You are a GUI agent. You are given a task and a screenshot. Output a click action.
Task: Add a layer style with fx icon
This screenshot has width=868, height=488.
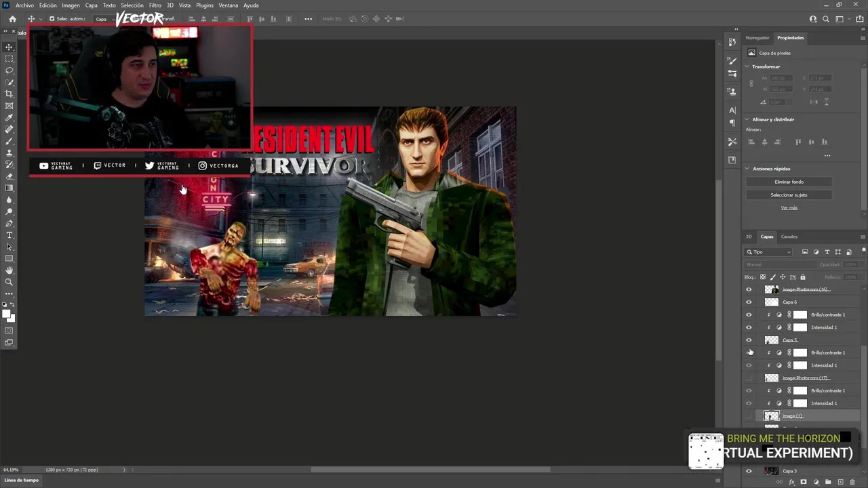tap(792, 482)
